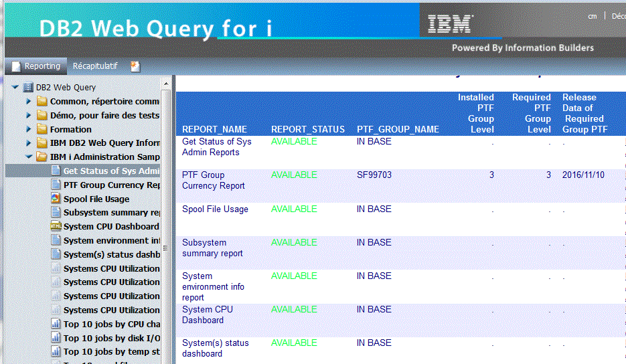Image resolution: width=626 pixels, height=364 pixels.
Task: Click the 2016/11/10 date cell
Action: click(x=583, y=175)
